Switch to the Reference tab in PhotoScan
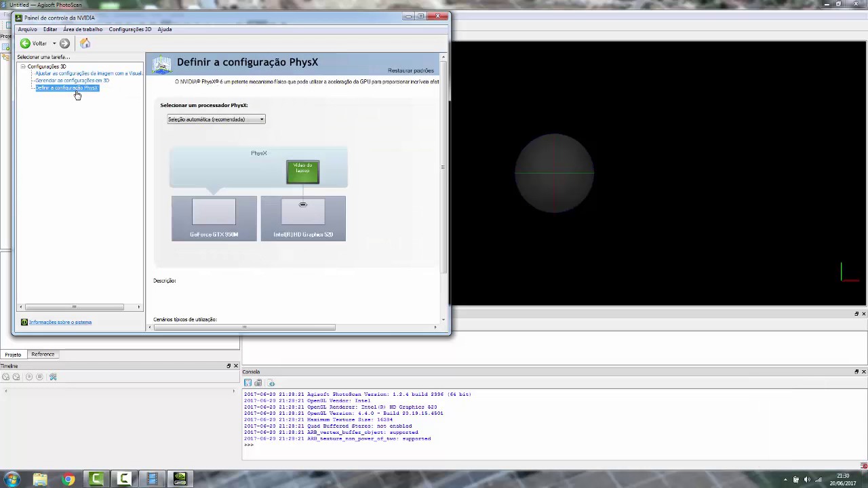The height and width of the screenshot is (488, 868). point(43,354)
